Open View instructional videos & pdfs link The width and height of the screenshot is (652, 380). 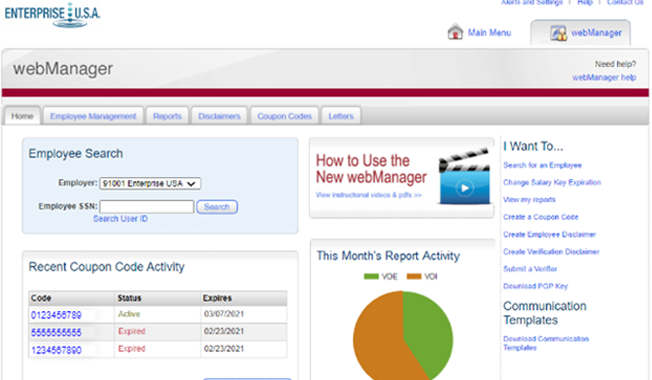coord(368,195)
